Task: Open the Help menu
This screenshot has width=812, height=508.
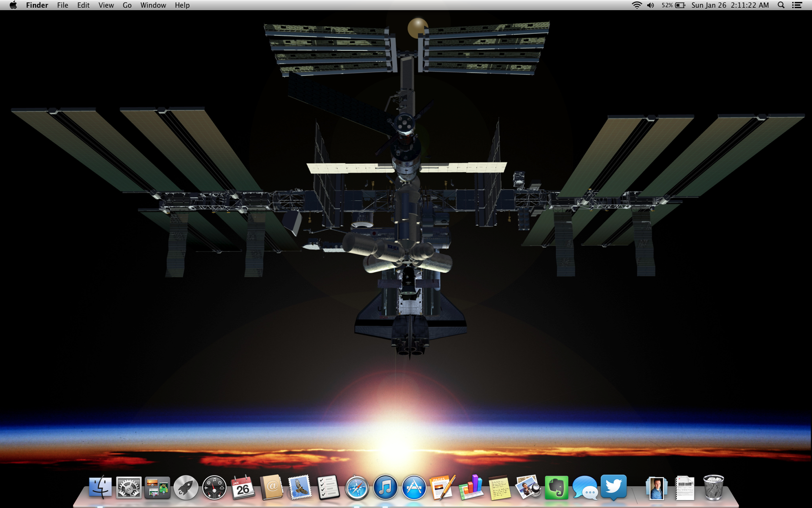Action: point(182,5)
